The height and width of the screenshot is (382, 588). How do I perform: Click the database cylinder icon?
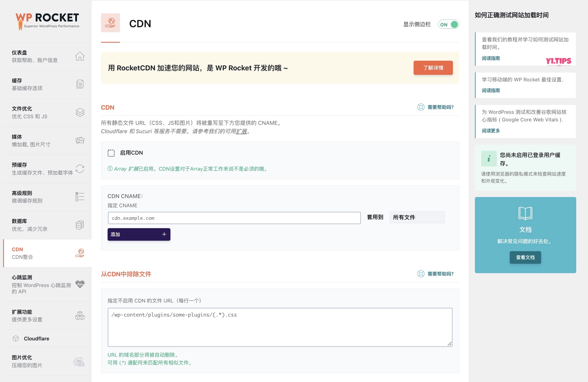point(80,225)
